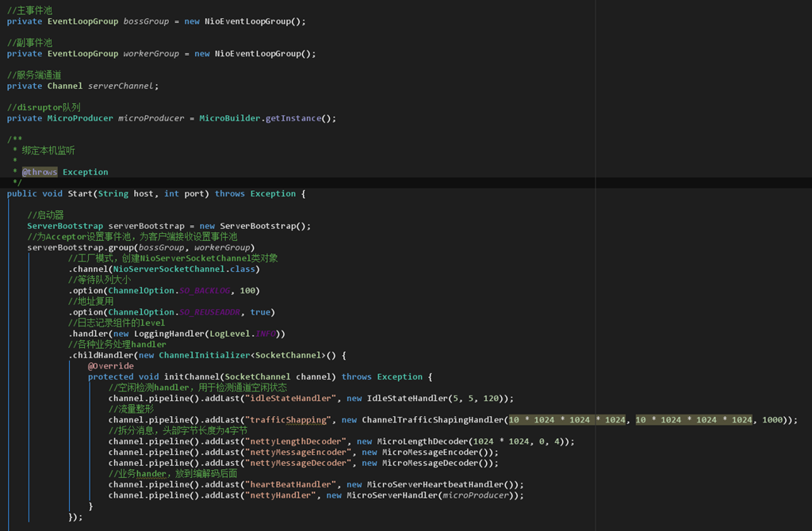The width and height of the screenshot is (812, 531).
Task: Place cursor on serverChannel field name
Action: point(121,86)
